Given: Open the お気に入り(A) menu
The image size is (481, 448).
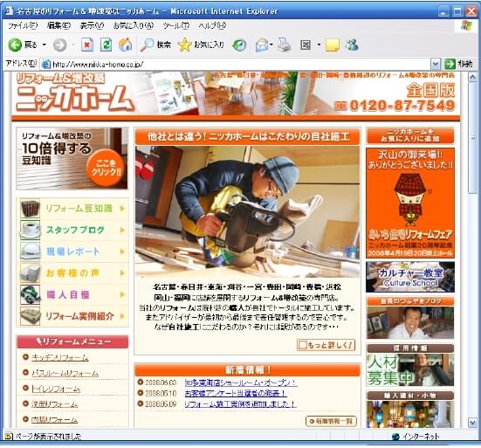Looking at the screenshot, I should (x=134, y=26).
